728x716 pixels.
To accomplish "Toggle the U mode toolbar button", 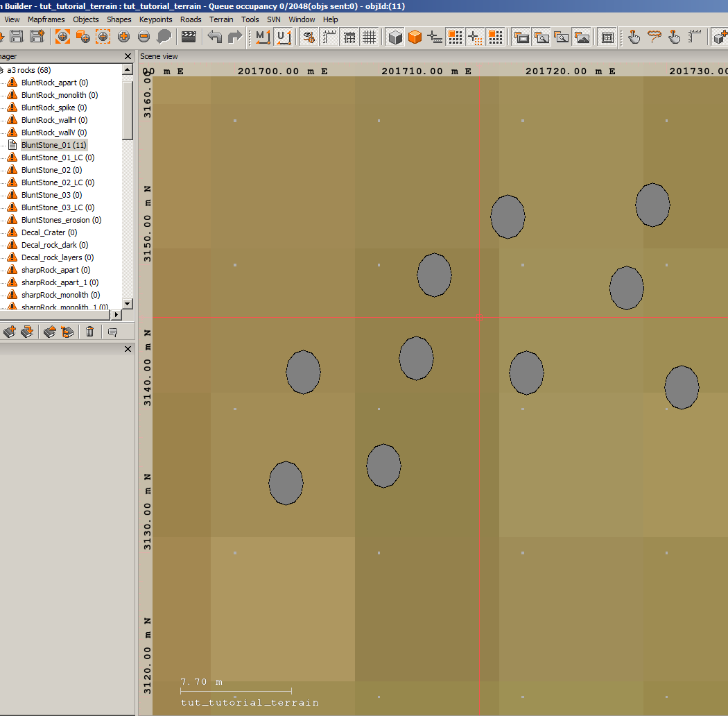I will pyautogui.click(x=282, y=37).
